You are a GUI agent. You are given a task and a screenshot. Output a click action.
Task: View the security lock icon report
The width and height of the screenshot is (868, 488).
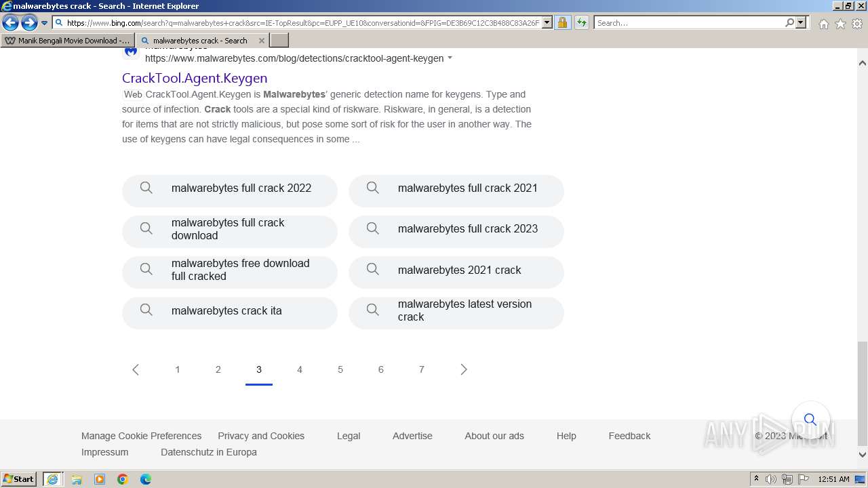562,23
